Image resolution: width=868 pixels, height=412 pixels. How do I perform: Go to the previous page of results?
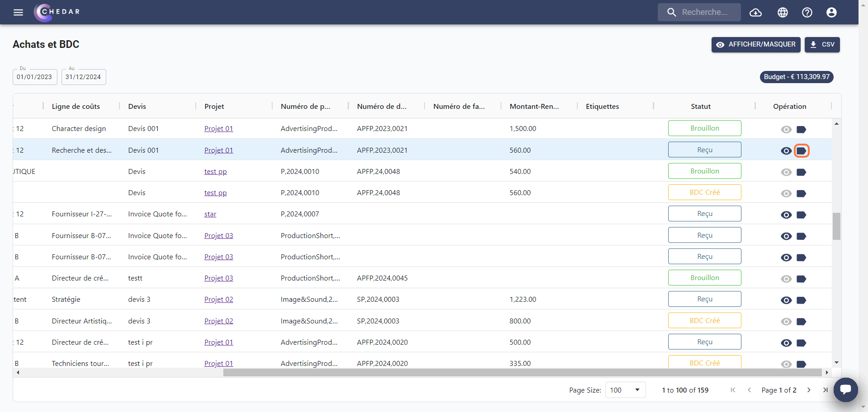pyautogui.click(x=749, y=390)
